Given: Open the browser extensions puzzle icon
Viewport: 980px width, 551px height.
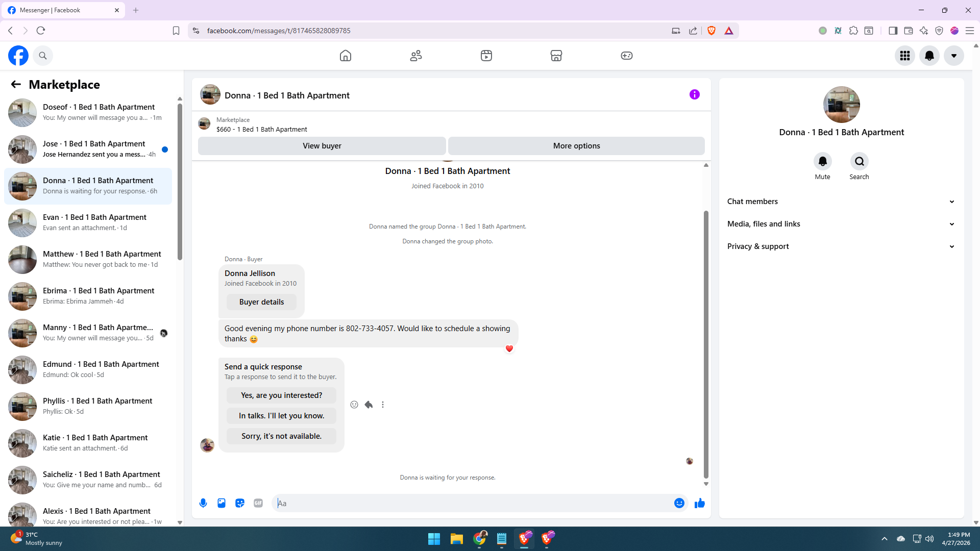Looking at the screenshot, I should pos(853,31).
